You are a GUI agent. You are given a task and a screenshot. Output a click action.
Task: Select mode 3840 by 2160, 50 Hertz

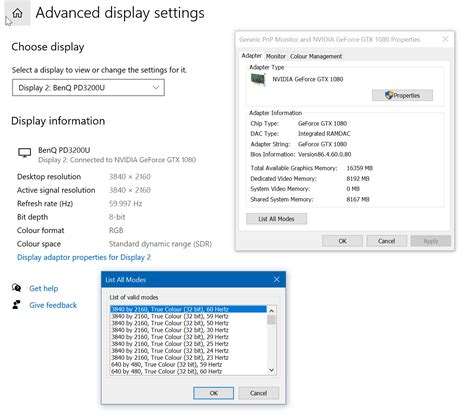click(188, 323)
